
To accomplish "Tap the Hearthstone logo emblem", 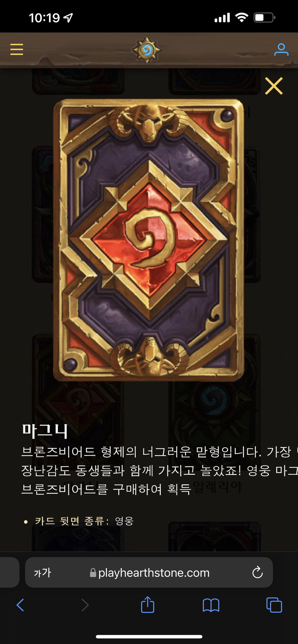I will (147, 50).
